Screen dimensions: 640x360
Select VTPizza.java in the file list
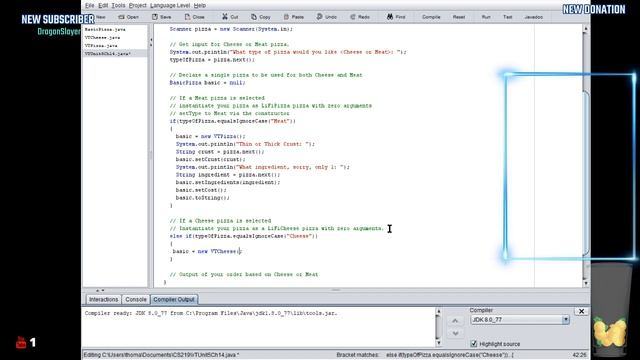(x=101, y=46)
